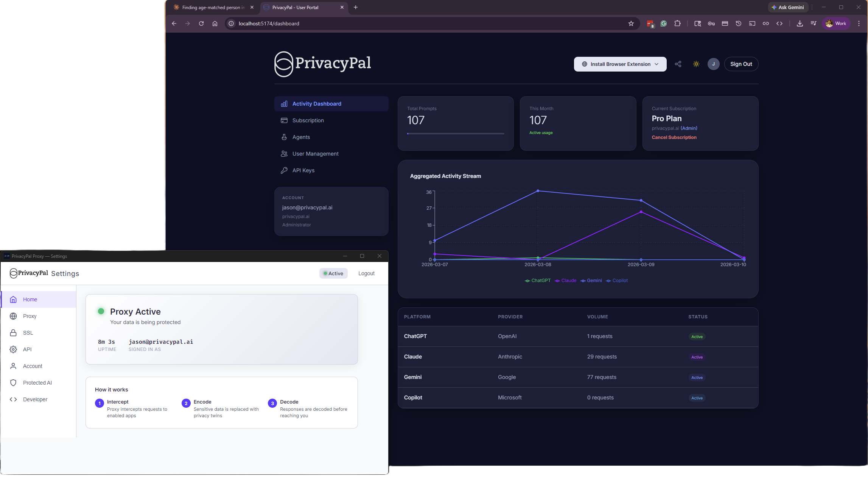Toggle ChatGPT series in the chart legend

click(538, 281)
